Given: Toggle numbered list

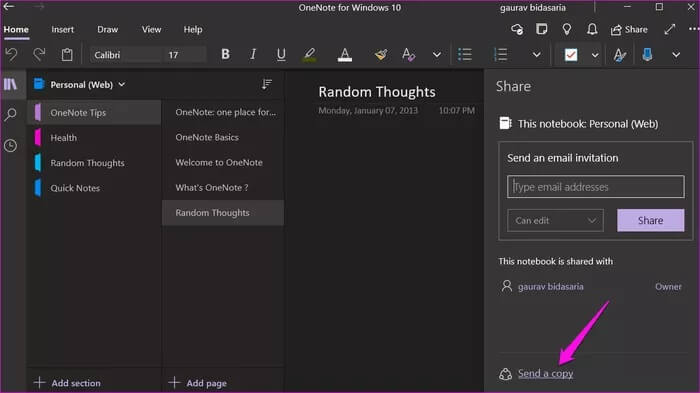Looking at the screenshot, I should tap(500, 54).
